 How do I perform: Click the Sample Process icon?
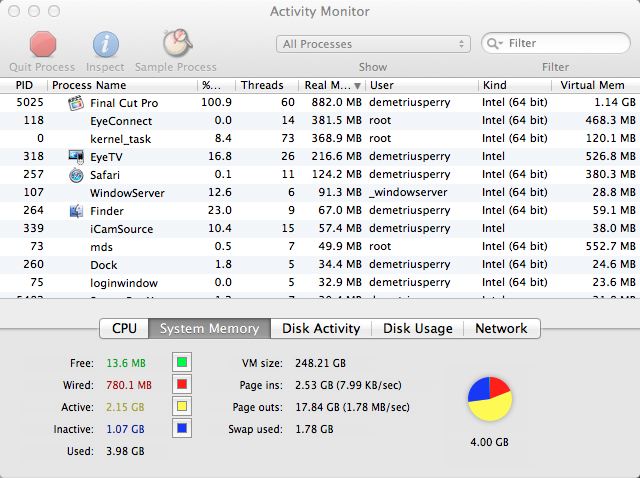click(177, 43)
